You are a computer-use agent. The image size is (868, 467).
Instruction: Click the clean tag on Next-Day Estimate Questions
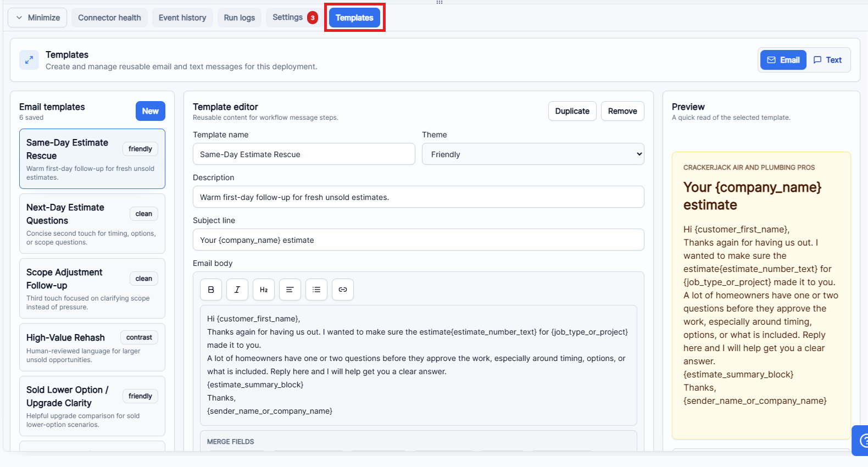point(144,214)
